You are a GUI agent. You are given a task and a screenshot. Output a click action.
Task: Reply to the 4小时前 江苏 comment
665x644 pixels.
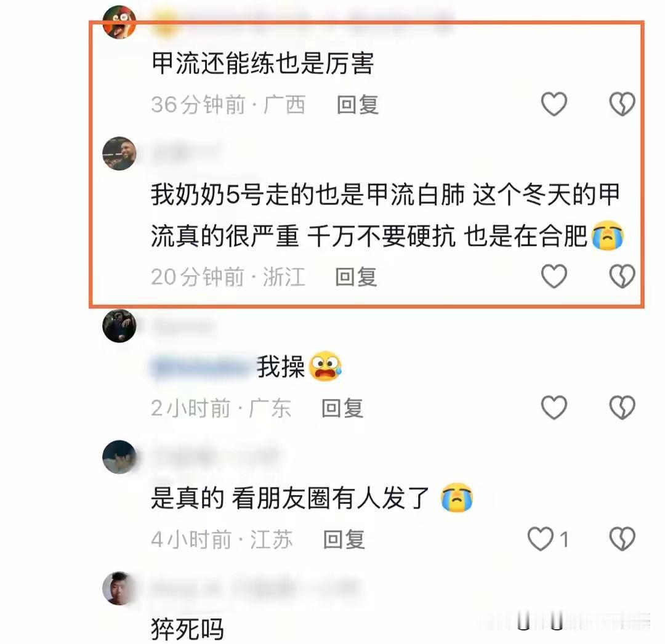click(344, 540)
